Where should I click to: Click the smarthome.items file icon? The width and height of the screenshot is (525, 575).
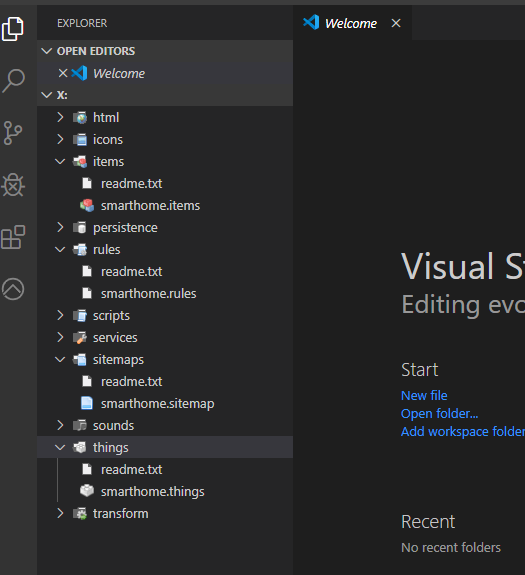[x=87, y=206]
